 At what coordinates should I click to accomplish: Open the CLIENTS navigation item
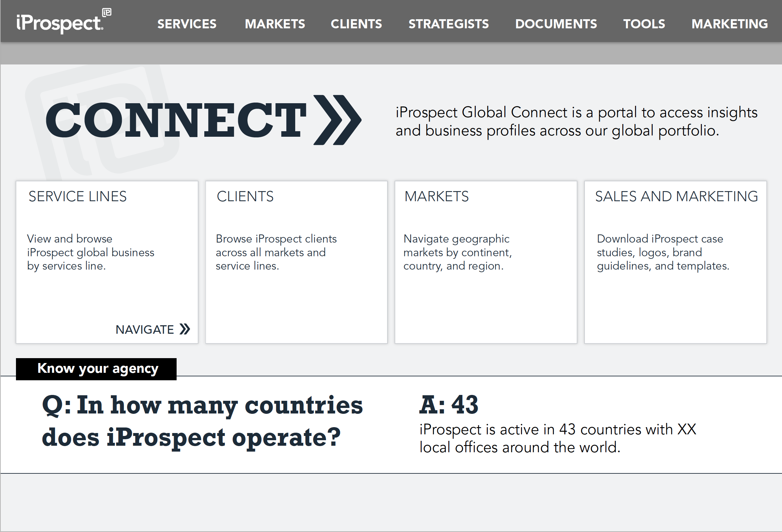coord(356,24)
